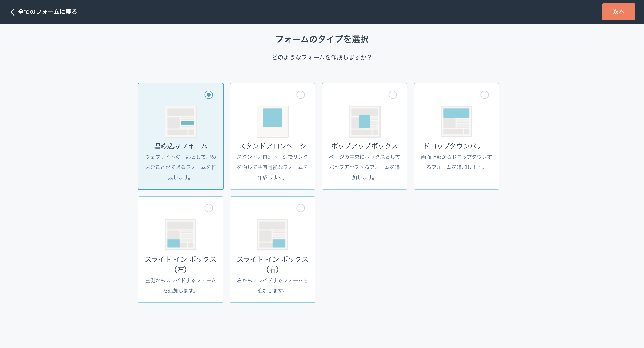
Task: Go back via 全てのフォームに戻る link
Action: click(47, 12)
